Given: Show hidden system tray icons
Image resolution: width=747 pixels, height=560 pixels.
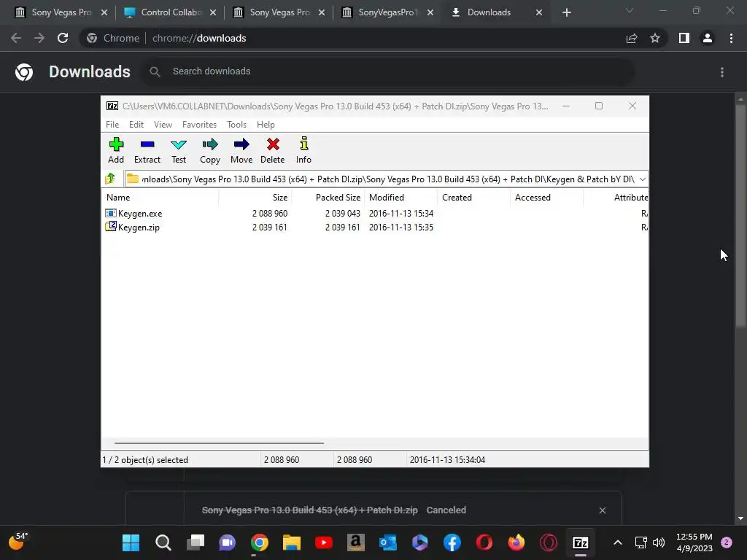Looking at the screenshot, I should pyautogui.click(x=617, y=542).
